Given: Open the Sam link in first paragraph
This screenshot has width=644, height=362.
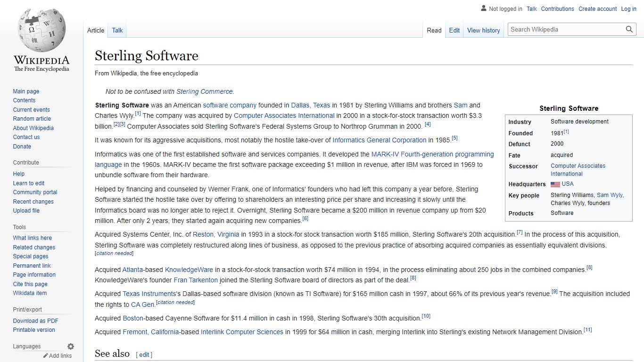Looking at the screenshot, I should pyautogui.click(x=461, y=105).
